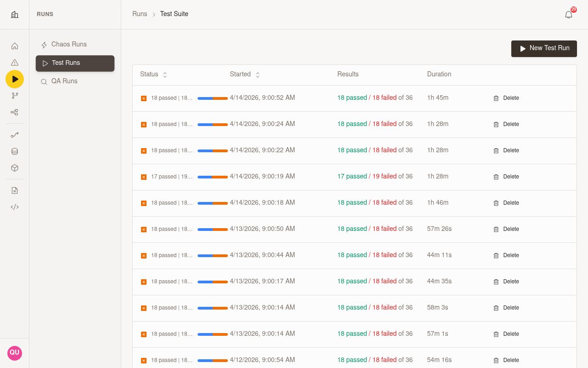Open the home icon in sidebar

point(15,46)
